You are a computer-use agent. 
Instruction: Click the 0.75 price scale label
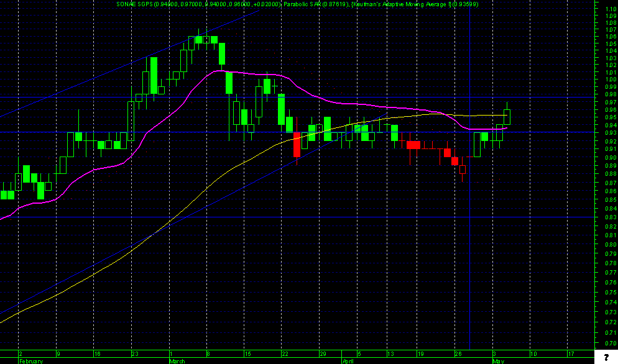point(611,293)
